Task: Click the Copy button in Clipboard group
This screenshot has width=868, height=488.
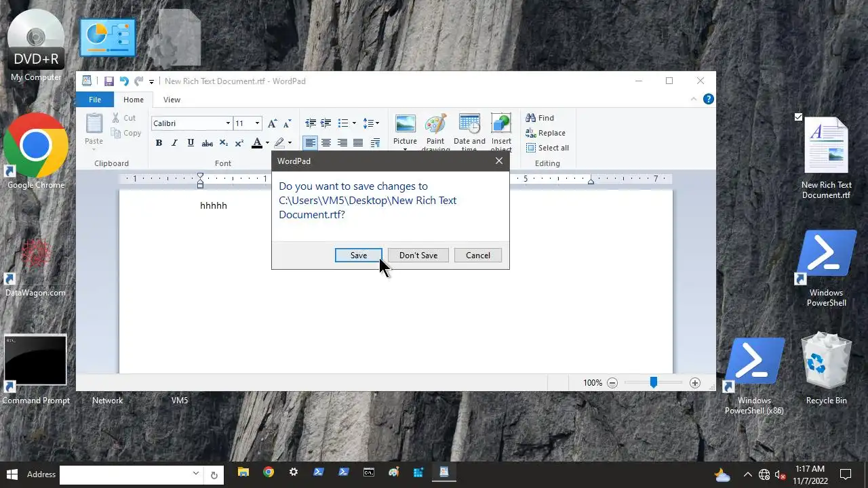Action: coord(126,133)
